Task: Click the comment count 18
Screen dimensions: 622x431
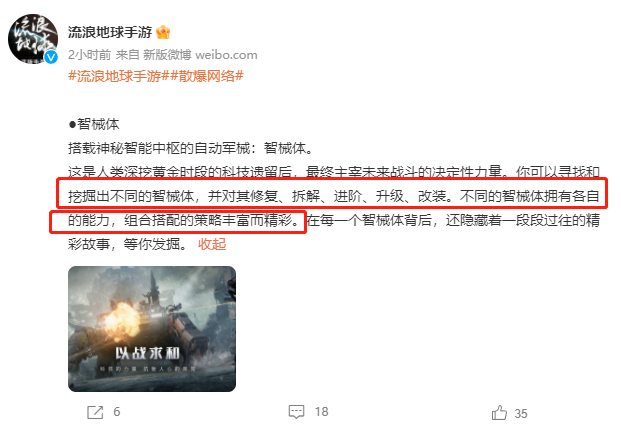Action: pos(322,412)
